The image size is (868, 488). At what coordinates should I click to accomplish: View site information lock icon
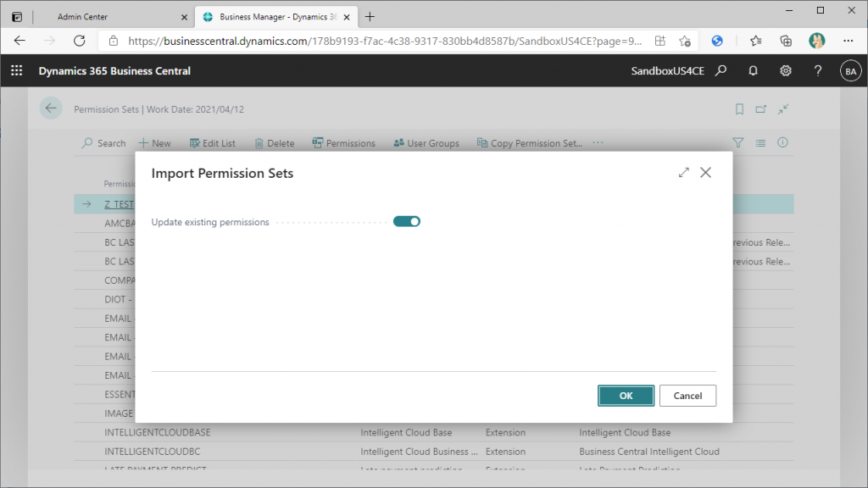tap(114, 41)
